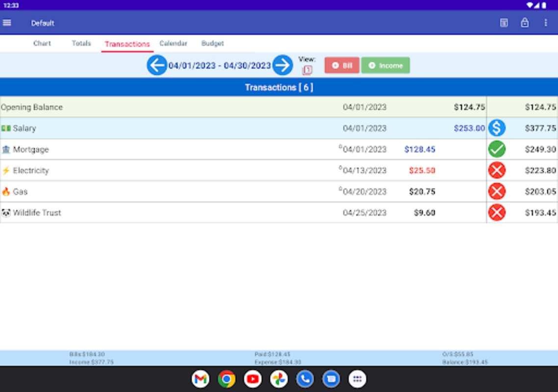This screenshot has height=392, width=558.
Task: Open the Opening Balance row
Action: pos(279,107)
